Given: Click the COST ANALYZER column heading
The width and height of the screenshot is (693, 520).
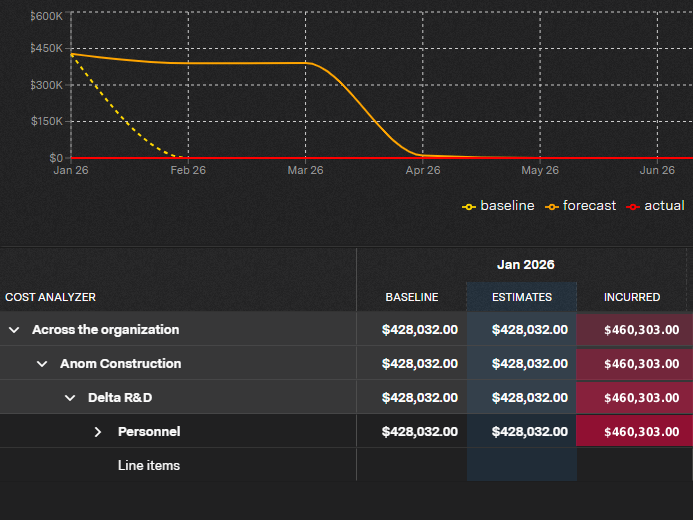Looking at the screenshot, I should tap(50, 297).
